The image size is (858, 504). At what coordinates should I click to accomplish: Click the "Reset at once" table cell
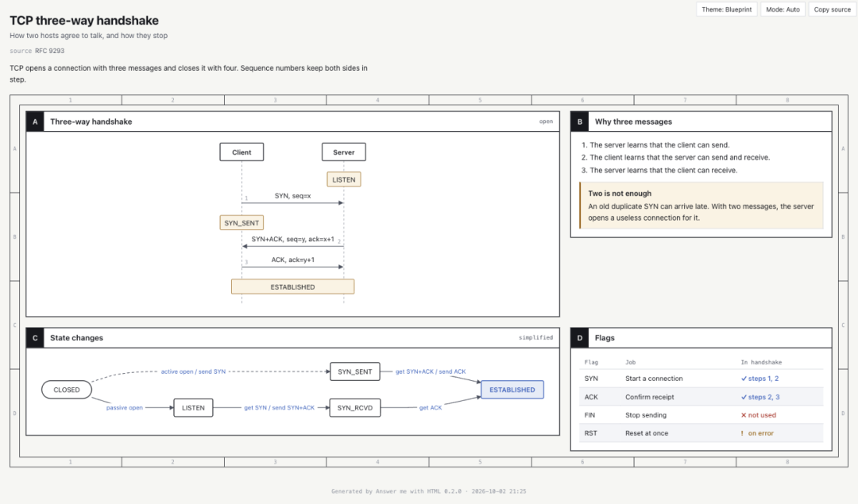coord(647,433)
